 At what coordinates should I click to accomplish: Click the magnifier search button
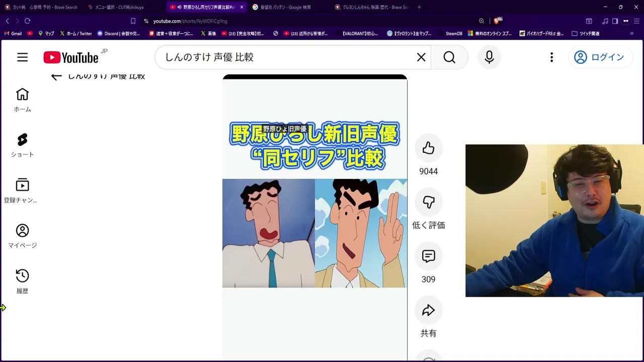449,57
